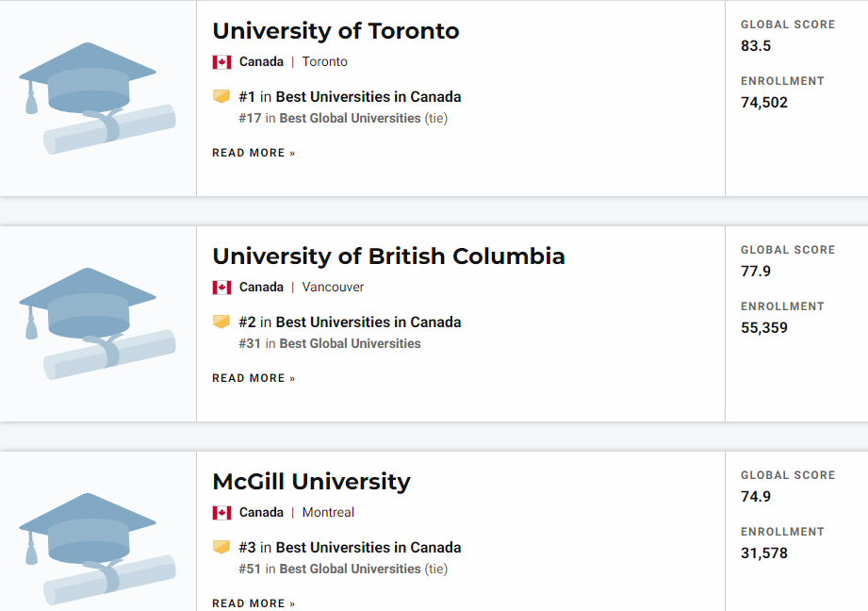
Task: Click the yellow badge icon beside #2 ranking
Action: click(221, 322)
